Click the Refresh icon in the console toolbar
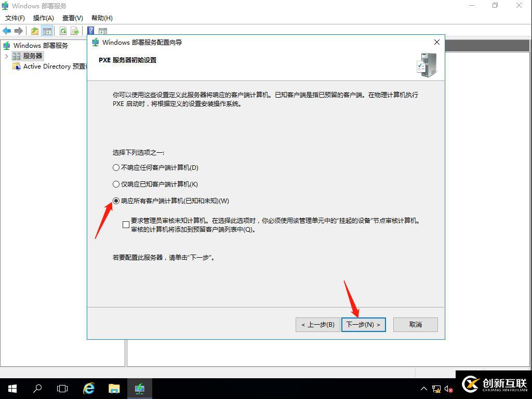532x399 pixels. (62, 31)
